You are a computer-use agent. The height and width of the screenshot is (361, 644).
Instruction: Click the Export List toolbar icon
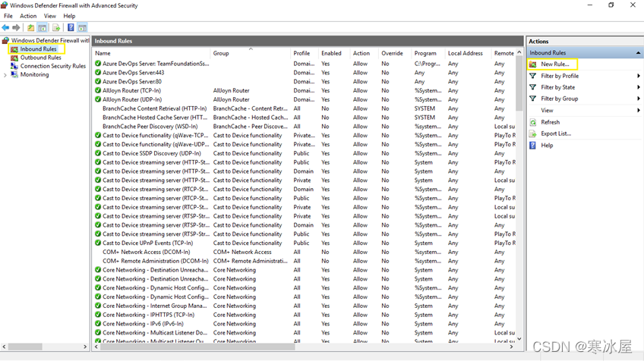(x=56, y=28)
